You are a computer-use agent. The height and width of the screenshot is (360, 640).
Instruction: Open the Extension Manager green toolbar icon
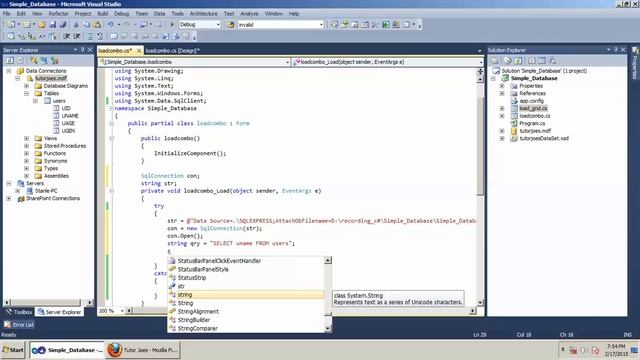tap(386, 24)
